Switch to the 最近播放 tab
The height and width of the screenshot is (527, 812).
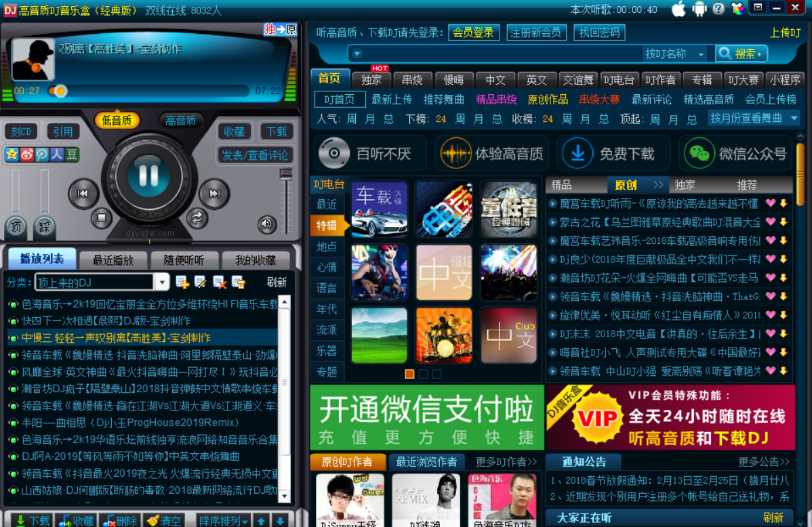113,260
